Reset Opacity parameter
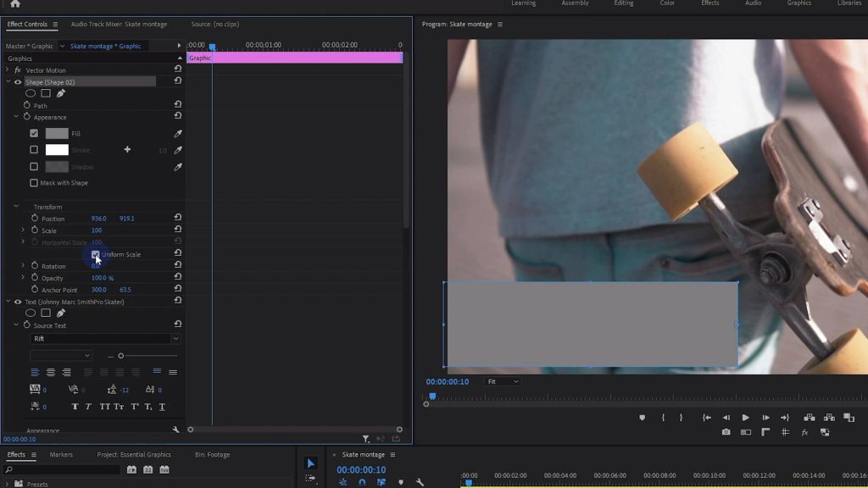Viewport: 868px width, 488px height. 178,277
